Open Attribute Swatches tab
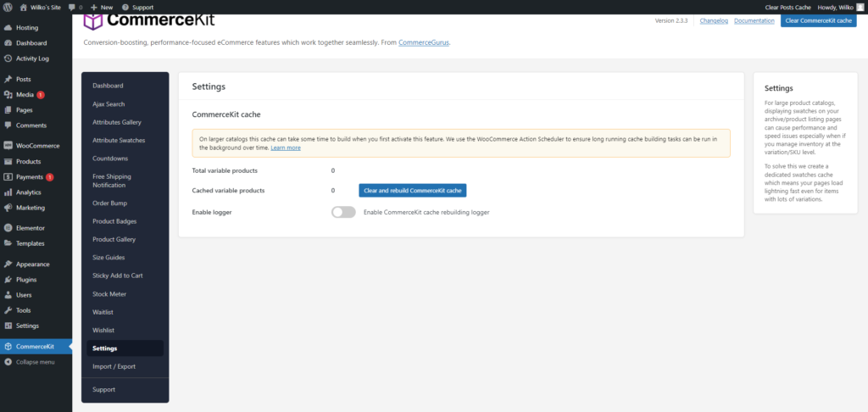Image resolution: width=868 pixels, height=412 pixels. (x=119, y=141)
